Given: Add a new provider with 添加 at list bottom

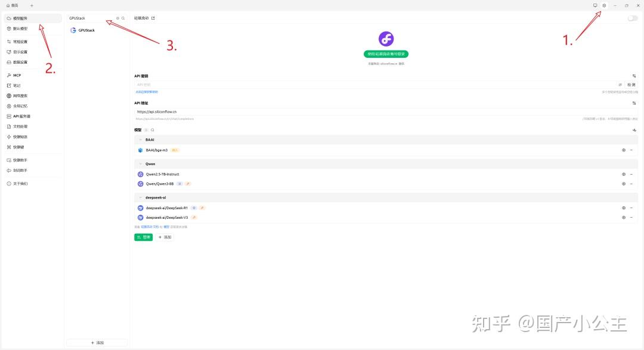Looking at the screenshot, I should tap(97, 343).
